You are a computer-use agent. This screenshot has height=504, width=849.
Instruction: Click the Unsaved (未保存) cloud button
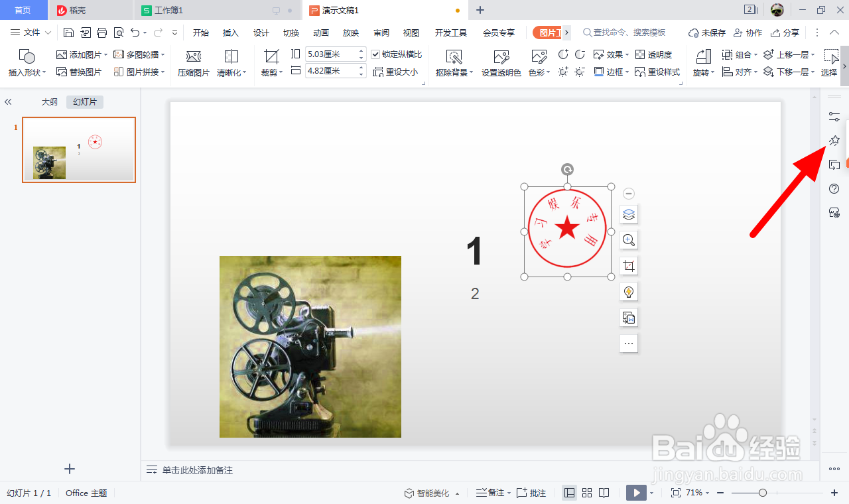point(707,32)
